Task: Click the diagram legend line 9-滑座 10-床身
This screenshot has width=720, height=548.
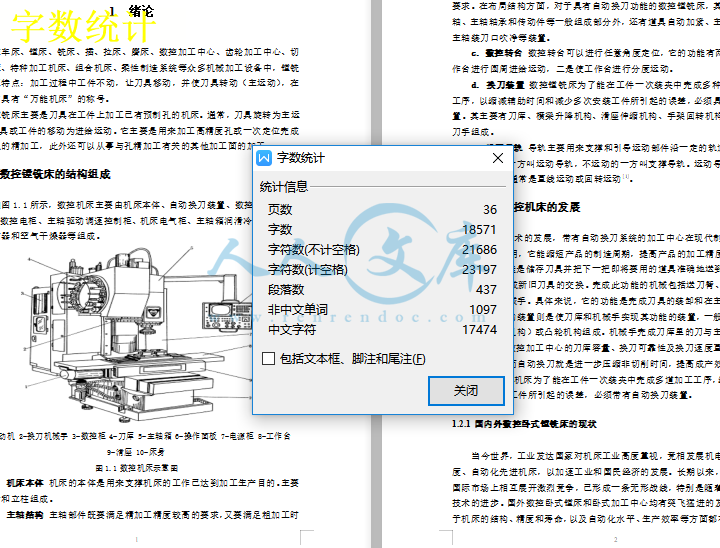Action: [136, 452]
